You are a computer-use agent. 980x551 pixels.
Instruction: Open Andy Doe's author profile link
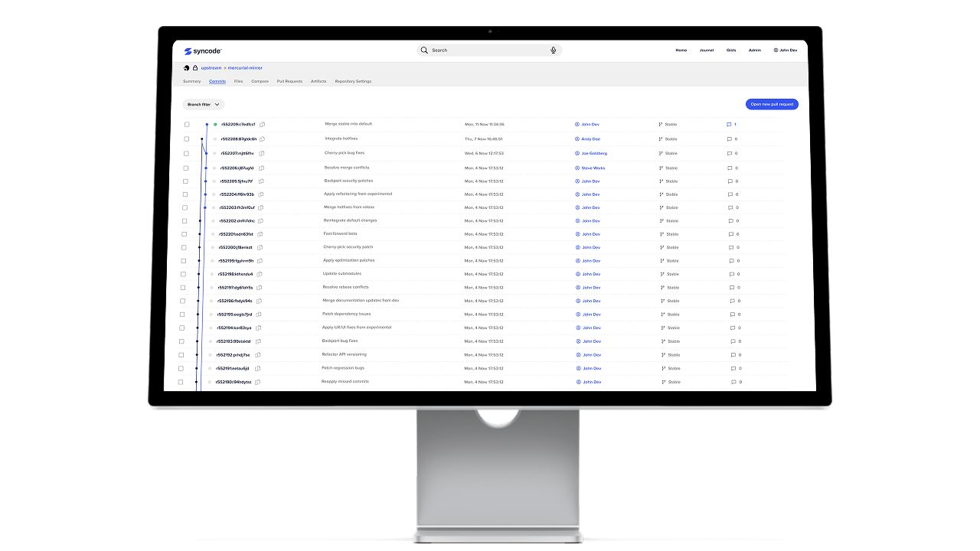590,139
